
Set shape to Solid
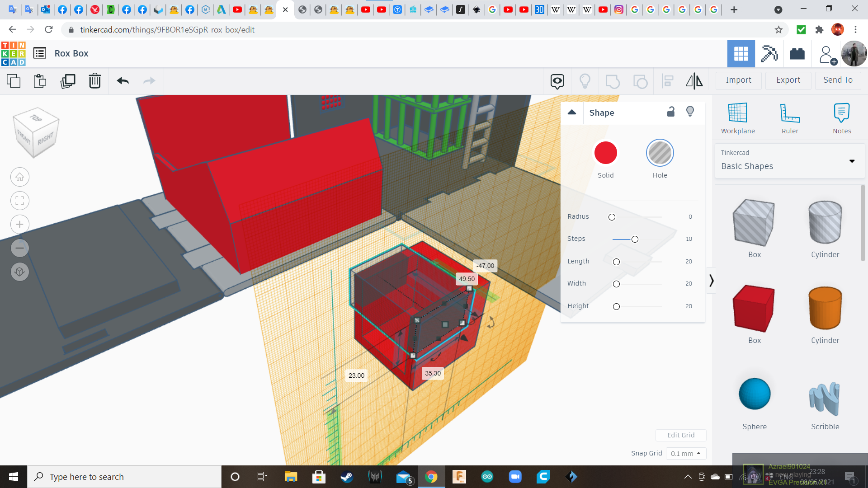pos(605,153)
